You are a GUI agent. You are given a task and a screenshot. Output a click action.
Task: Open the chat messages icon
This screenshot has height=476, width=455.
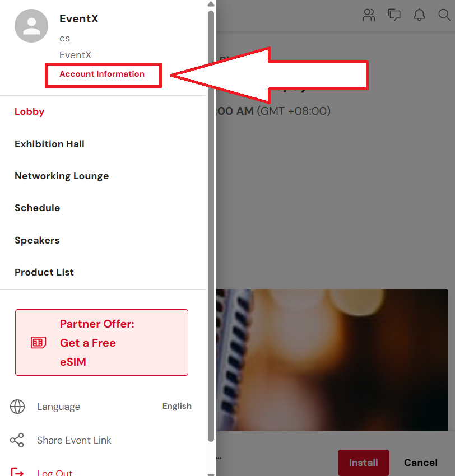pos(394,15)
